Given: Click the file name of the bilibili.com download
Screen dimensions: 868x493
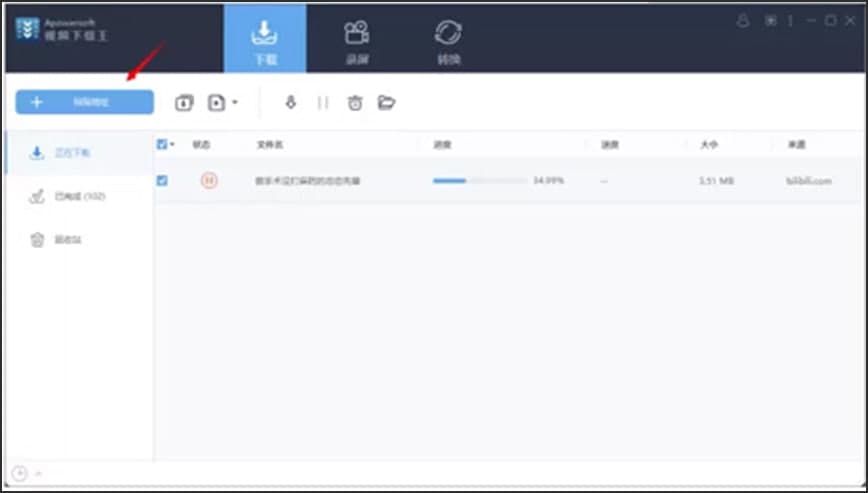Looking at the screenshot, I should (x=308, y=181).
